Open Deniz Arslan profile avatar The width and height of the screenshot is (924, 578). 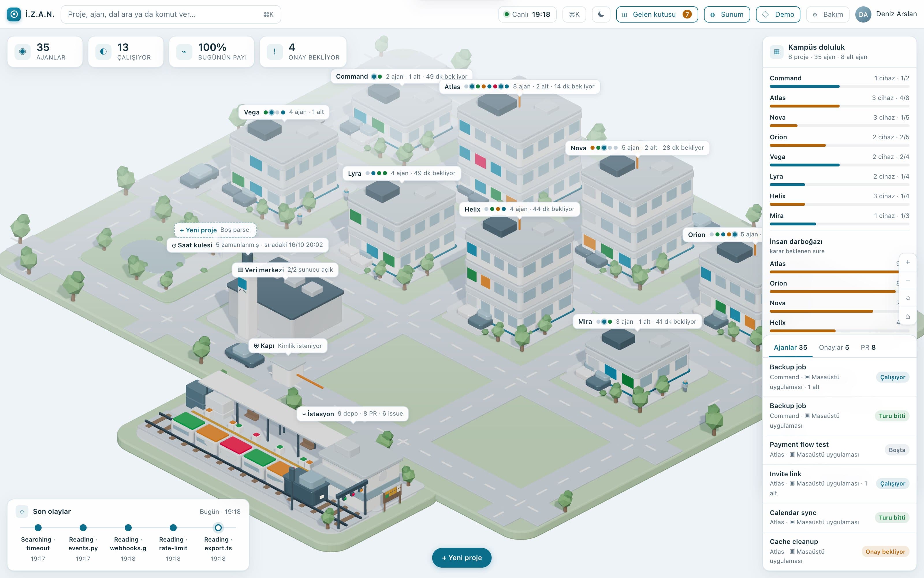coord(863,14)
